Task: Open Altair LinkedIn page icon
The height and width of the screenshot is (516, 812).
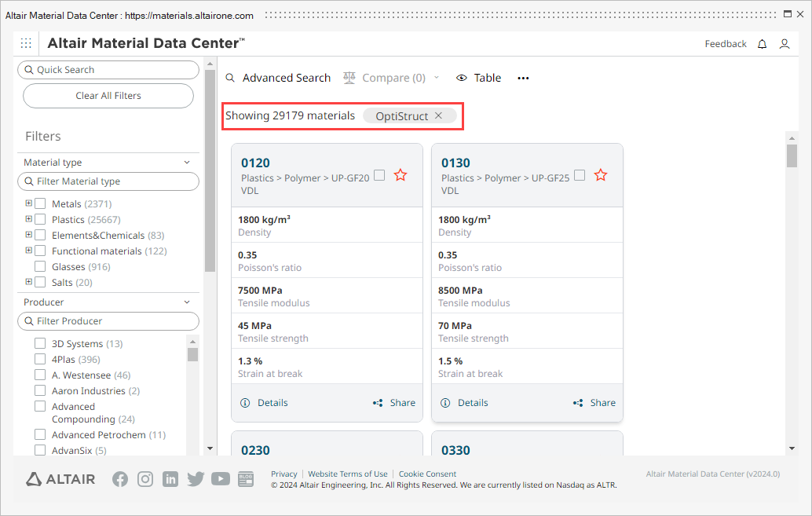Action: coord(170,479)
